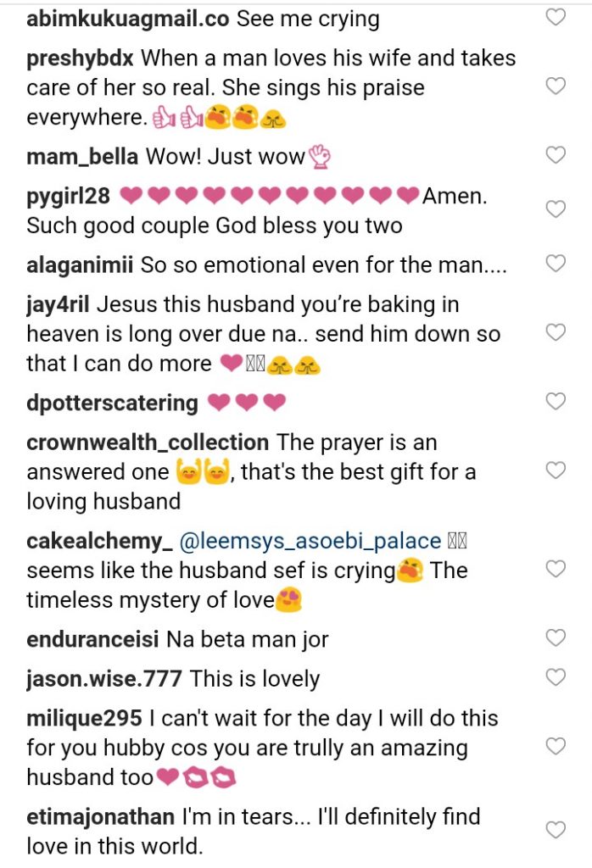
Task: Like milique295's comment about hubby
Action: pyautogui.click(x=555, y=746)
